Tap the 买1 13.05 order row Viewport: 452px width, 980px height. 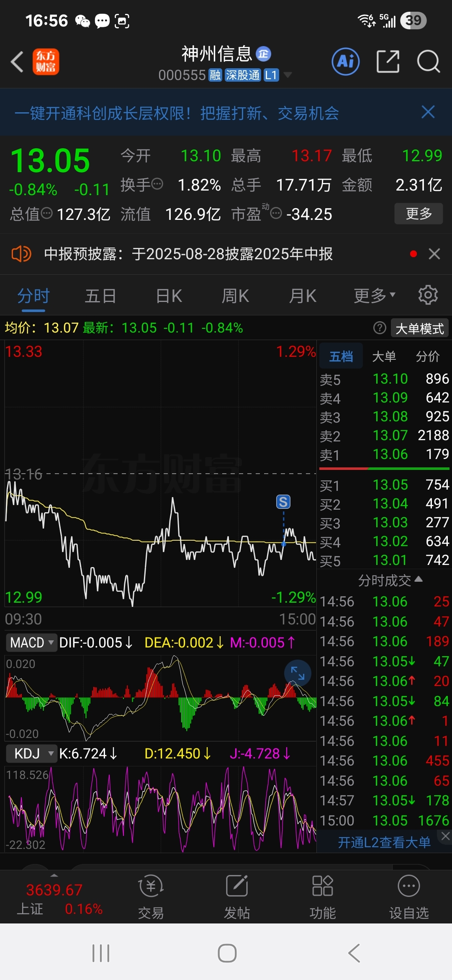(x=384, y=485)
